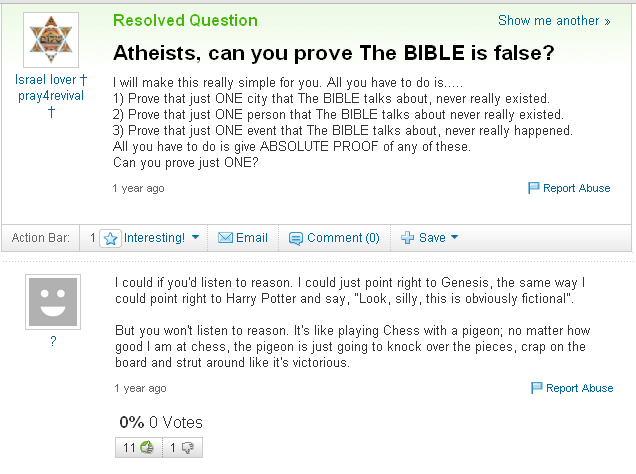
Task: Click the envelope Email icon
Action: (225, 238)
